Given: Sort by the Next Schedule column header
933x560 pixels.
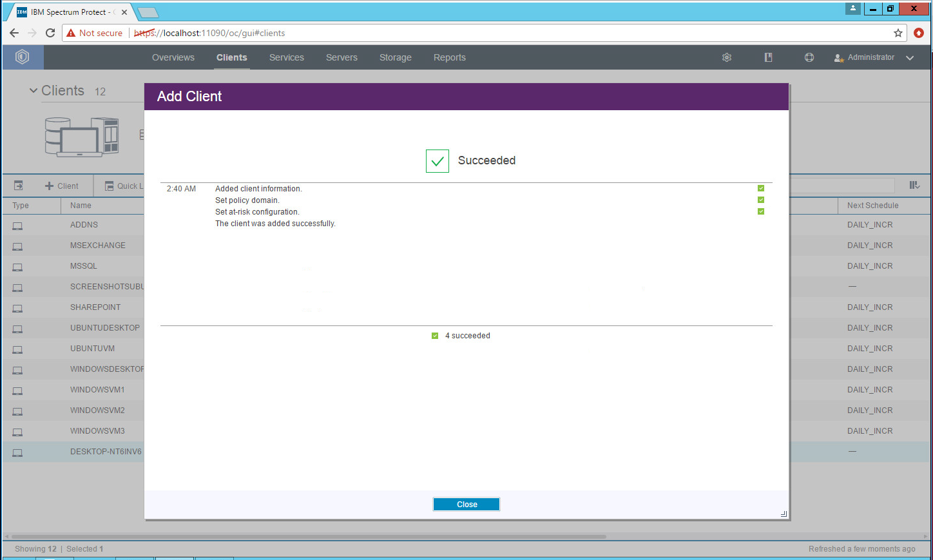Looking at the screenshot, I should [x=872, y=206].
